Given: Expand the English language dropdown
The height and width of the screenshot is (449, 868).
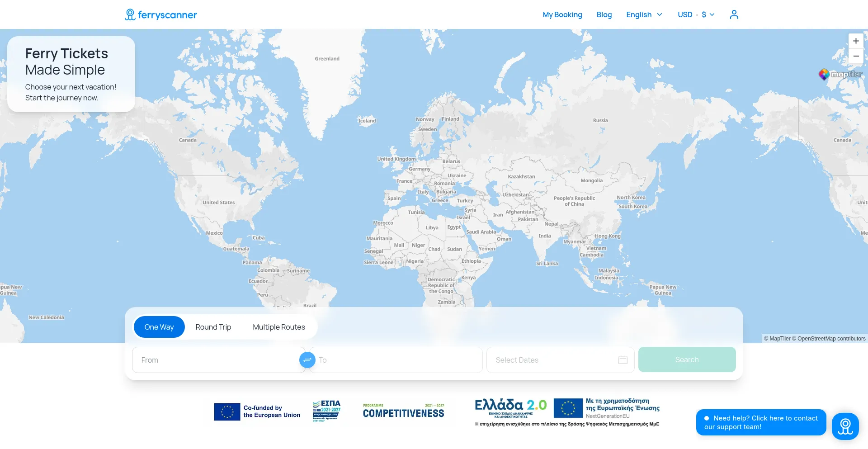Looking at the screenshot, I should [644, 14].
